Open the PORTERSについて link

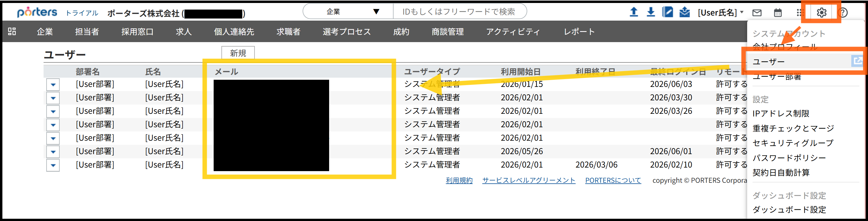(613, 180)
